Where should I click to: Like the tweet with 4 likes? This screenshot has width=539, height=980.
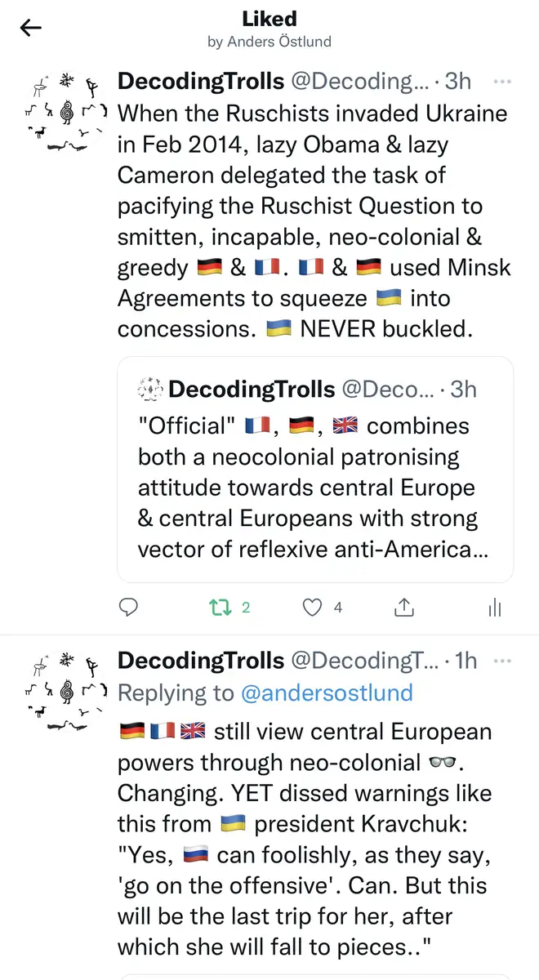pos(313,608)
